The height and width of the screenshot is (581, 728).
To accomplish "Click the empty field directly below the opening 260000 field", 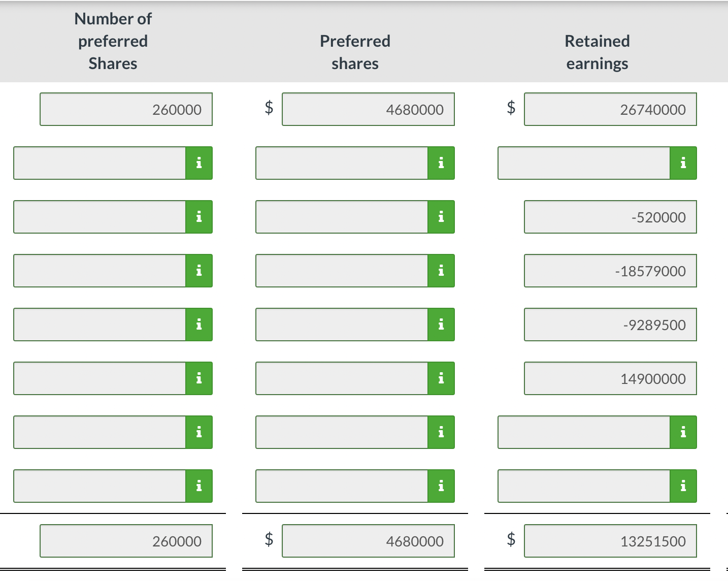I will pyautogui.click(x=100, y=163).
